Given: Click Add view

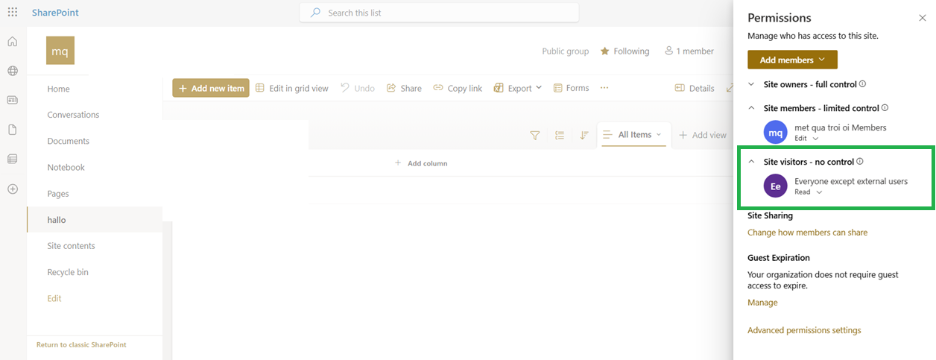Looking at the screenshot, I should (x=703, y=136).
